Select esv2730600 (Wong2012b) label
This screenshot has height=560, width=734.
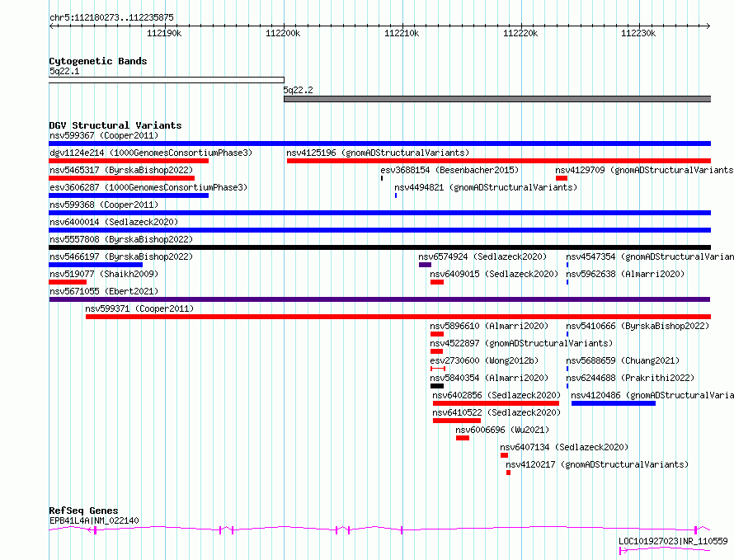click(484, 360)
